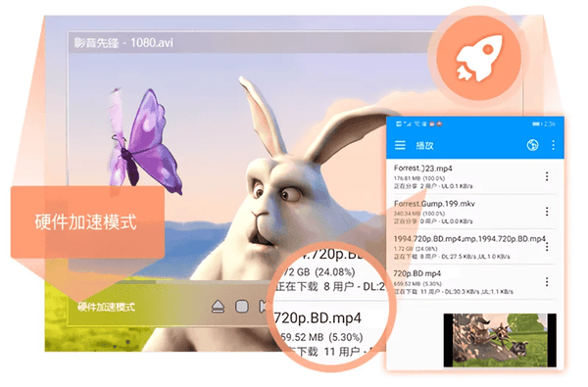Select the Forrest.Gump.199.mkv file name
The image size is (588, 387).
(434, 204)
